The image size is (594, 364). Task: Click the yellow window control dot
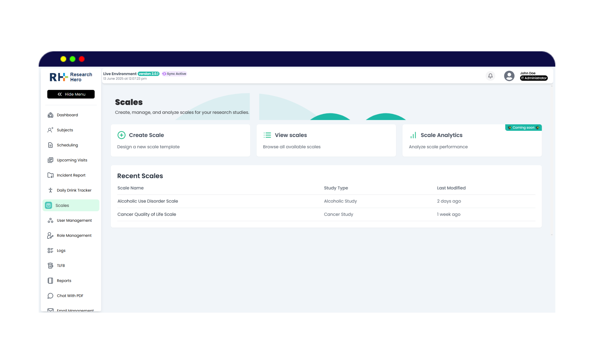click(x=63, y=59)
